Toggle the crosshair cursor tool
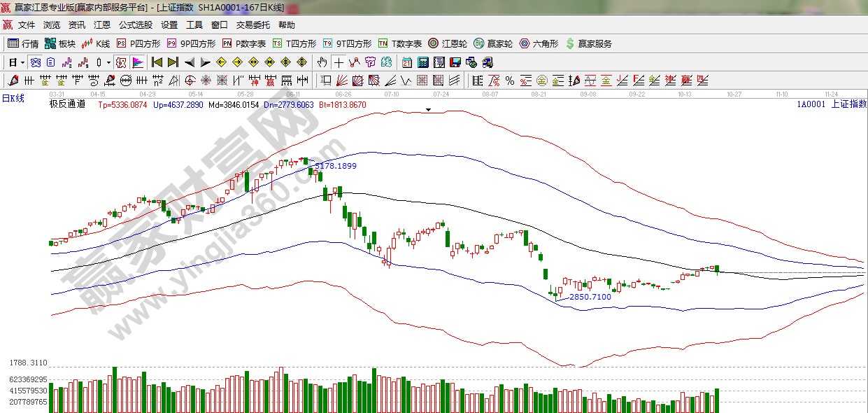Viewport: 868px width, 413px height. coord(339,62)
